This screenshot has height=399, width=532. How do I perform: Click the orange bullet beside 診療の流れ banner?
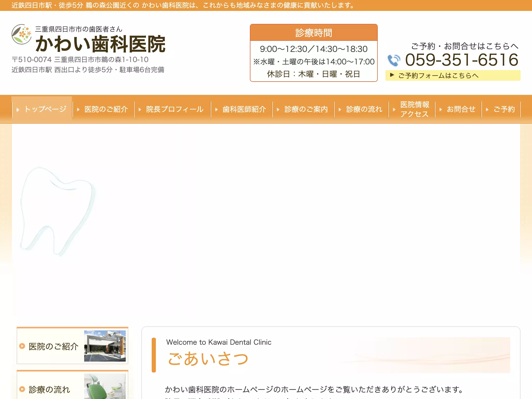(22, 389)
